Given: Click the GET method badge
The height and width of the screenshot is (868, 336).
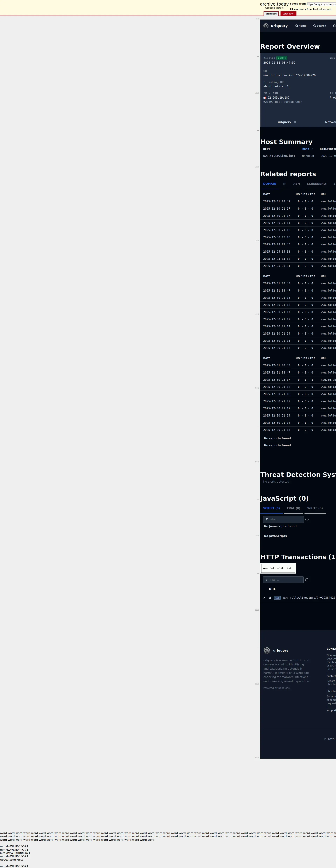Looking at the screenshot, I should 277,598.
